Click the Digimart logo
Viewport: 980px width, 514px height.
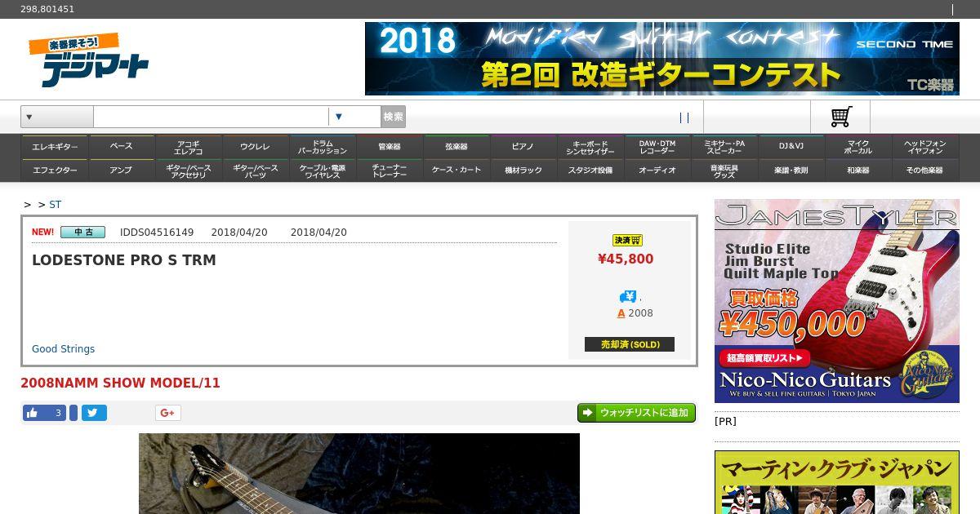88,60
